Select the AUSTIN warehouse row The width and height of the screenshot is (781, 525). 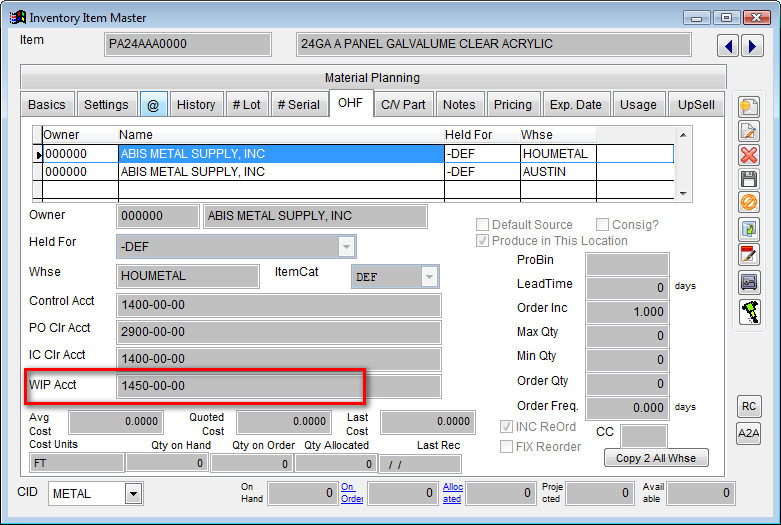pyautogui.click(x=556, y=172)
